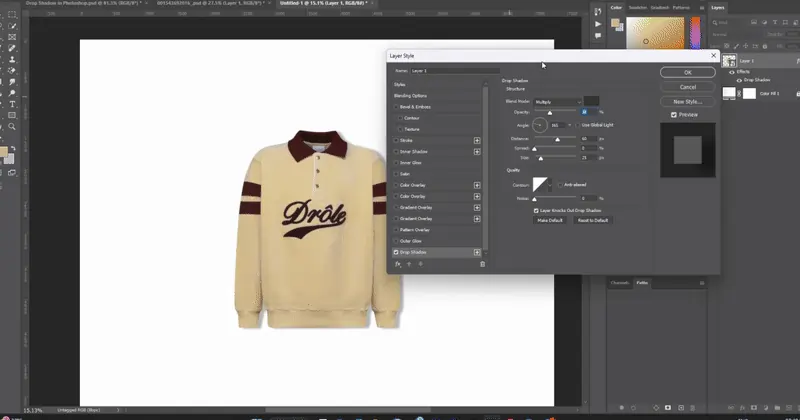Viewport: 800px width, 420px height.
Task: Uncheck the Drop Shadow checkbox
Action: [x=396, y=252]
